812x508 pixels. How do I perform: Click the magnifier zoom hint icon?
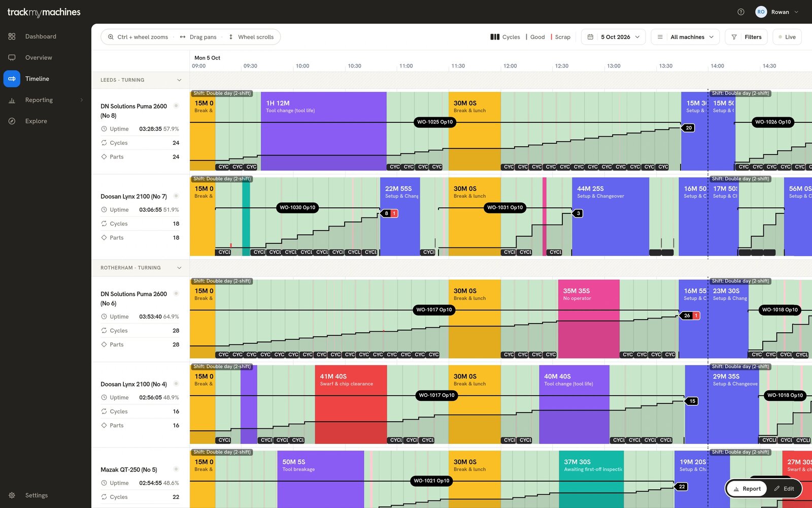[111, 37]
